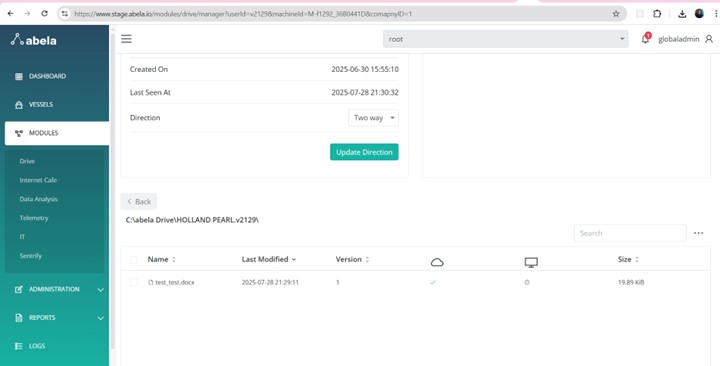Open the root company dropdown
The height and width of the screenshot is (366, 720).
click(506, 39)
